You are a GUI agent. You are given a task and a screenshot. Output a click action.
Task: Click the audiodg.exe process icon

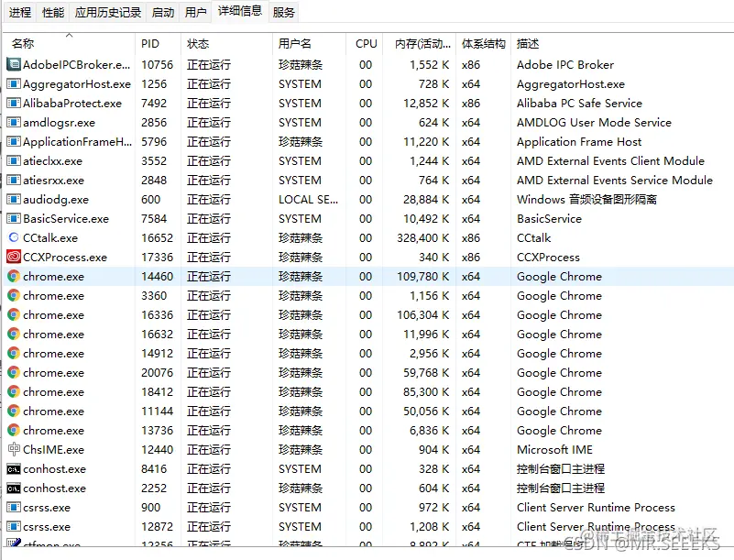click(x=14, y=199)
